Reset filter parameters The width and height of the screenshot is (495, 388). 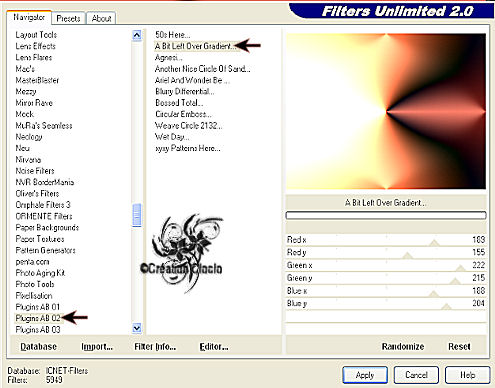459,346
